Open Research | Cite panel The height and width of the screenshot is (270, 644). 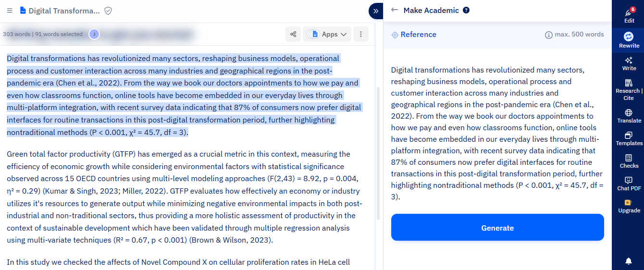click(x=629, y=89)
